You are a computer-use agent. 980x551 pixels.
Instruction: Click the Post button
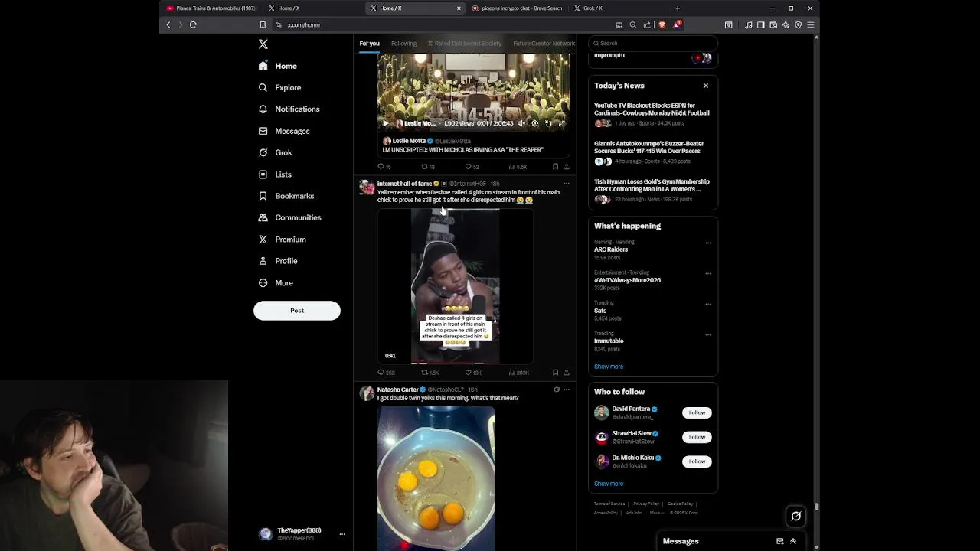pos(297,311)
